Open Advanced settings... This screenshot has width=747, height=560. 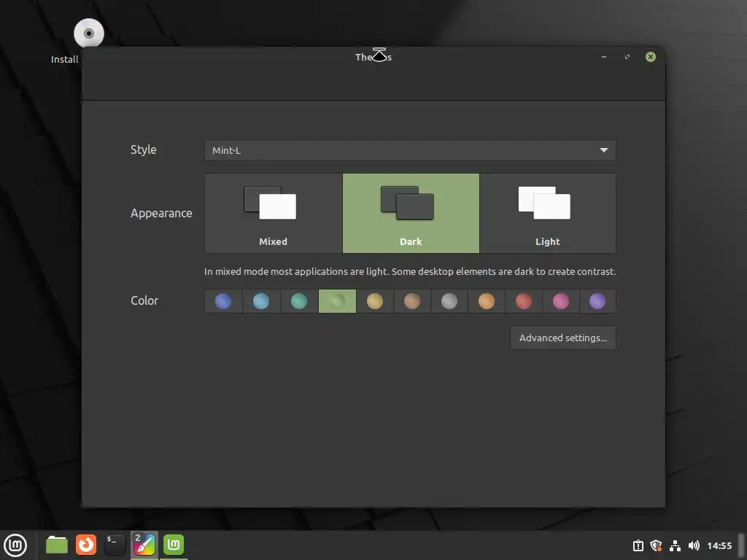563,338
